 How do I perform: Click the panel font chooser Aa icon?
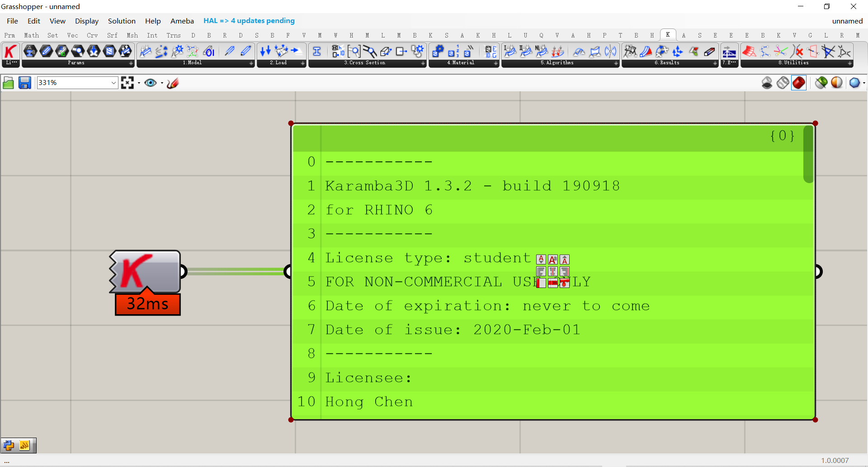point(553,259)
